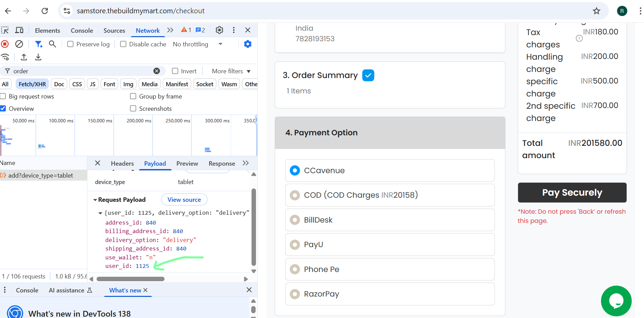
Task: Bookmark this page with the star icon
Action: tap(597, 11)
